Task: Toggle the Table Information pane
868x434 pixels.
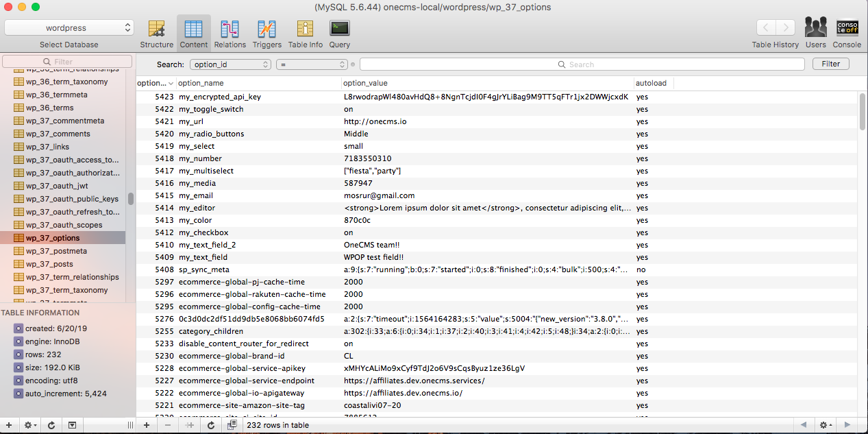Action: pos(72,425)
